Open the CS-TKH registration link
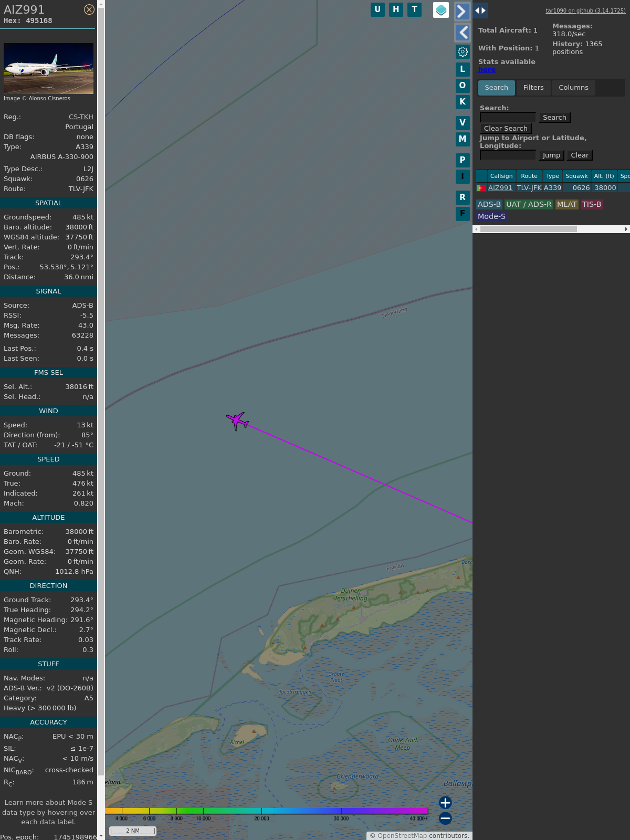The height and width of the screenshot is (840, 630). click(x=81, y=117)
